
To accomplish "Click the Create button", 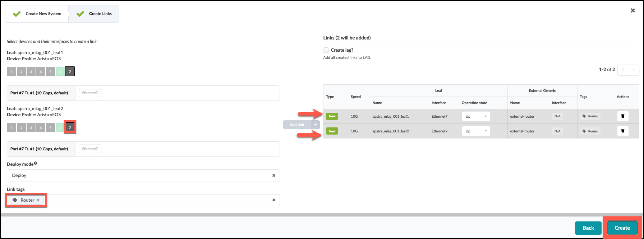I will [x=622, y=228].
